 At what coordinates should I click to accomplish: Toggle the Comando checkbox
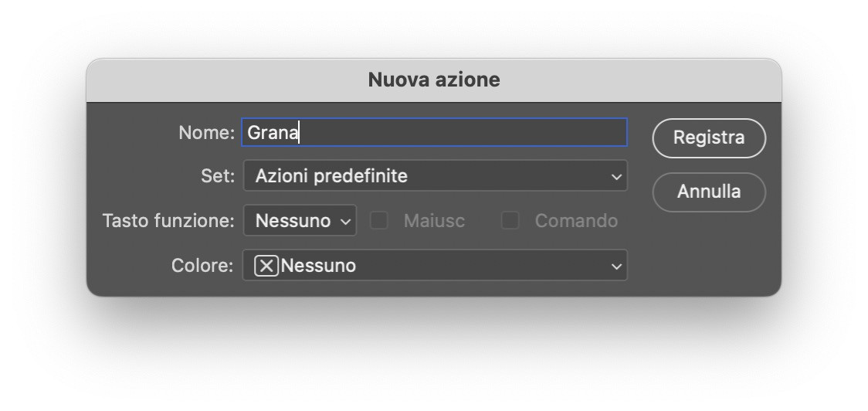[x=510, y=221]
